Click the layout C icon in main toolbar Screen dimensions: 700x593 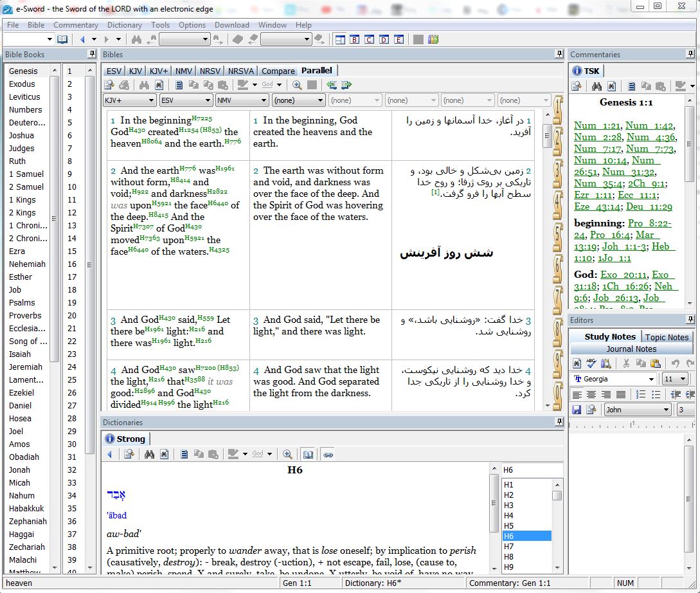click(369, 39)
